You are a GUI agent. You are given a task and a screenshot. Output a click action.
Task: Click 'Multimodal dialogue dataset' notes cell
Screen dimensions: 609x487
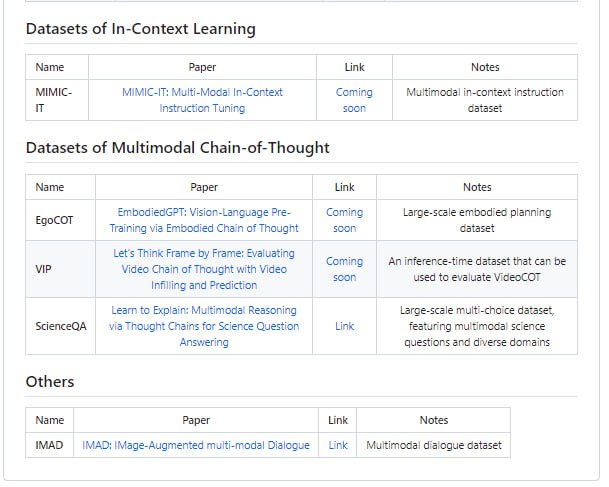[434, 445]
